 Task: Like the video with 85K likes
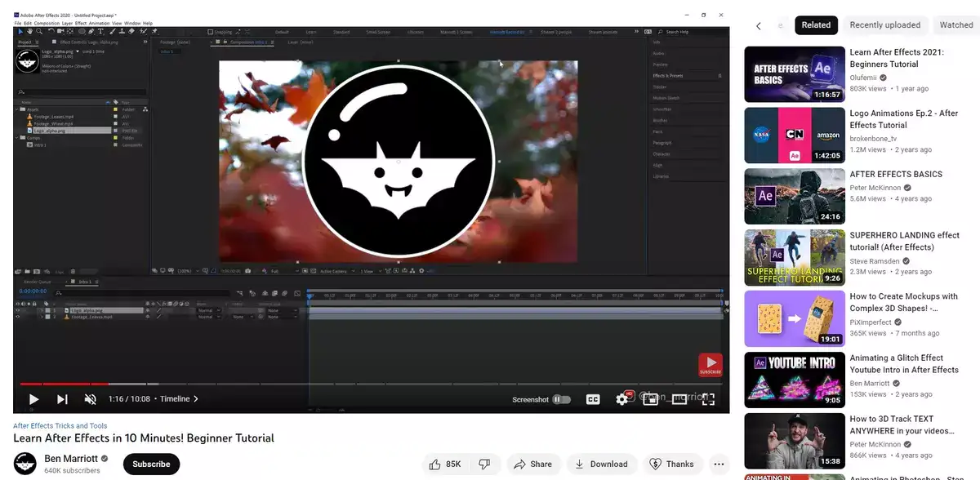point(445,464)
